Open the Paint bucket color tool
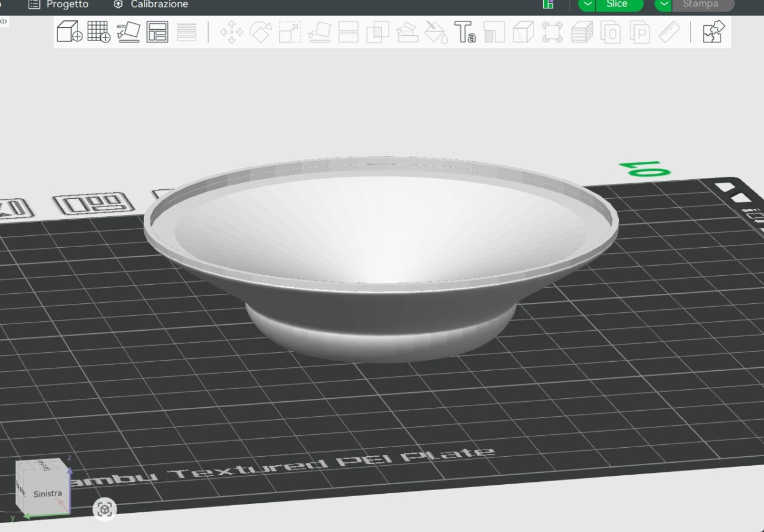The width and height of the screenshot is (764, 532). pyautogui.click(x=436, y=32)
